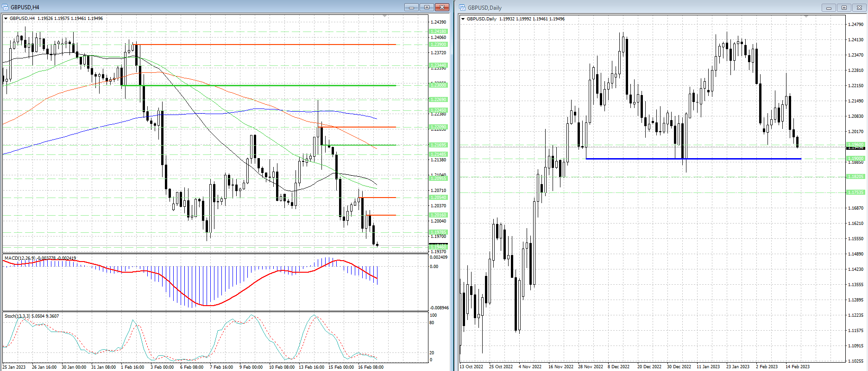The image size is (868, 371).
Task: Select the 1.20540 green price label
Action: pyautogui.click(x=439, y=198)
